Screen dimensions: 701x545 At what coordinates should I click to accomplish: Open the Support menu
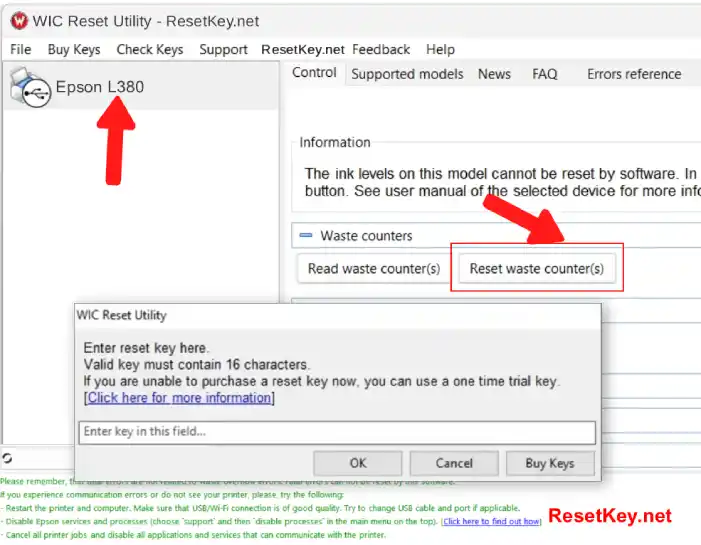224,49
